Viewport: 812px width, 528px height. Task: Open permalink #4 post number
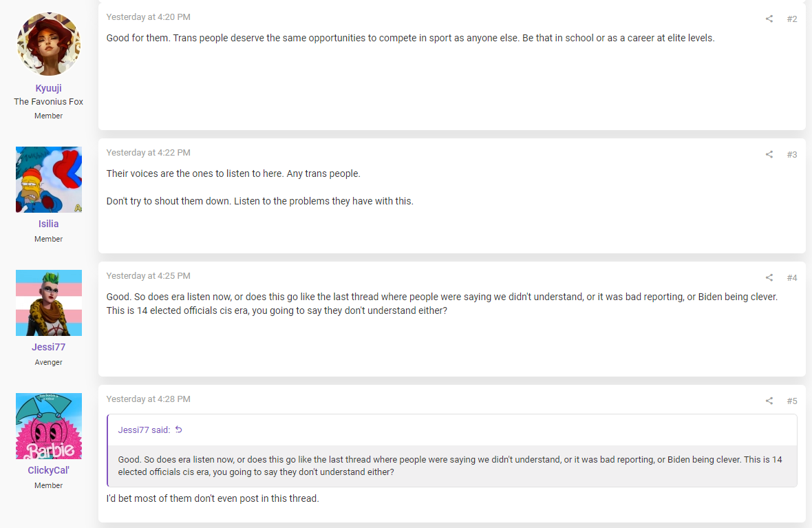[792, 277]
